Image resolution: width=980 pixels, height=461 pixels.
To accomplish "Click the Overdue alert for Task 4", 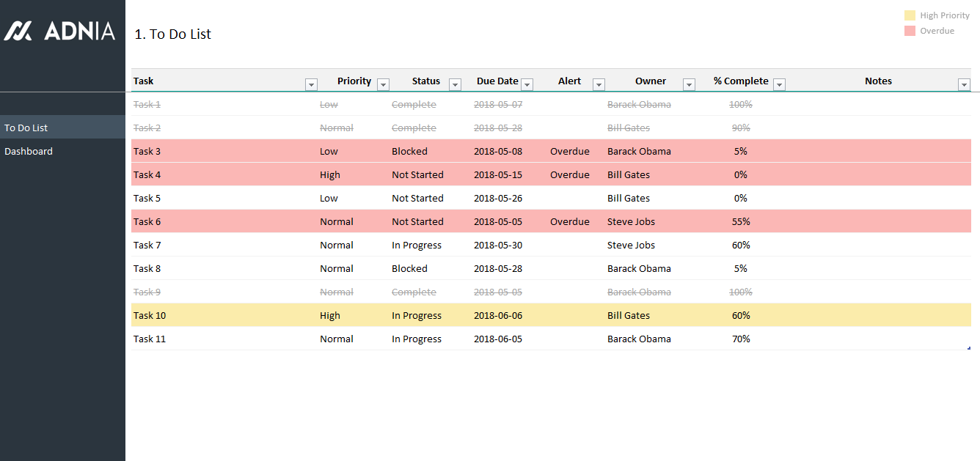I will pyautogui.click(x=569, y=175).
